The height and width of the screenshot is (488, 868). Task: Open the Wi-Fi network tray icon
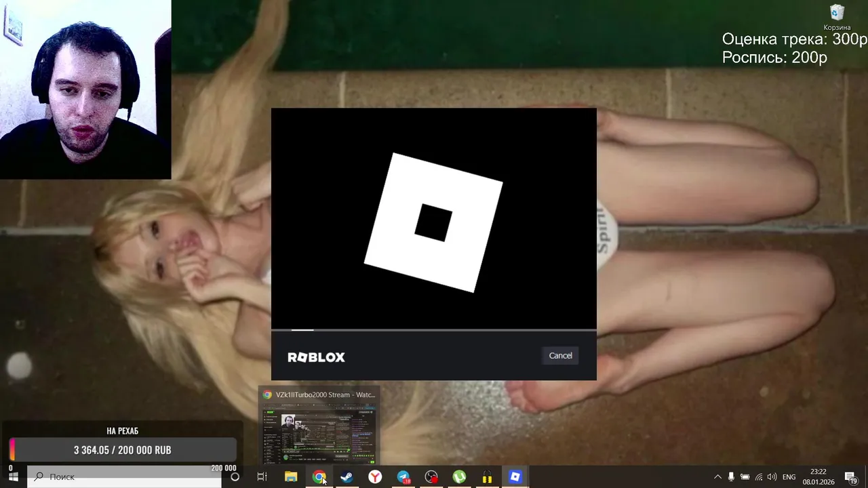[758, 476]
